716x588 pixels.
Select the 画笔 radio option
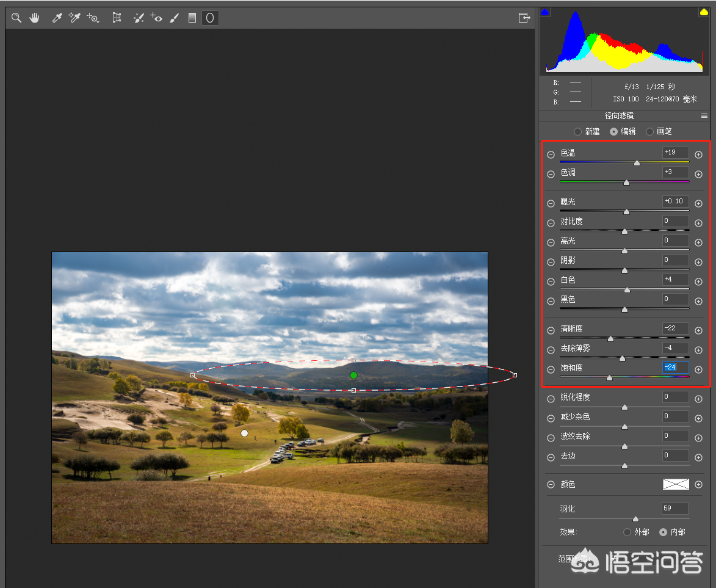tap(650, 131)
